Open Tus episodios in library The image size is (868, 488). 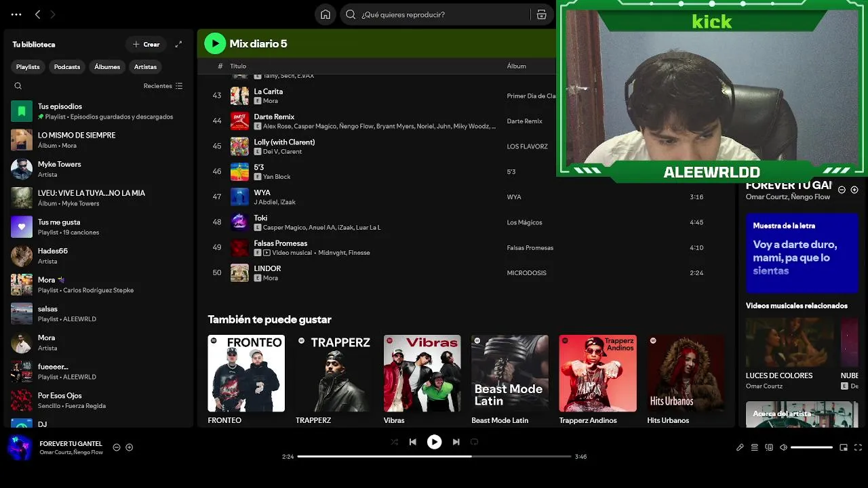(98, 111)
